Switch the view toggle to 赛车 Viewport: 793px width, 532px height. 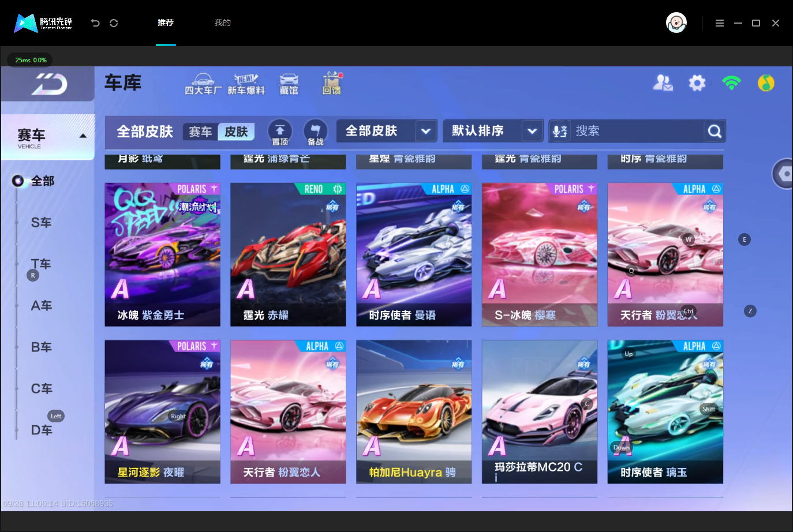click(200, 132)
